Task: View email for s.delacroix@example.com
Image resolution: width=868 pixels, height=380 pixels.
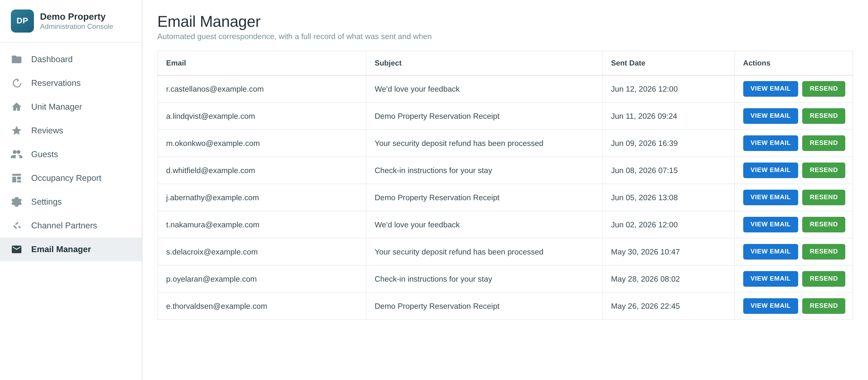Action: coord(770,252)
